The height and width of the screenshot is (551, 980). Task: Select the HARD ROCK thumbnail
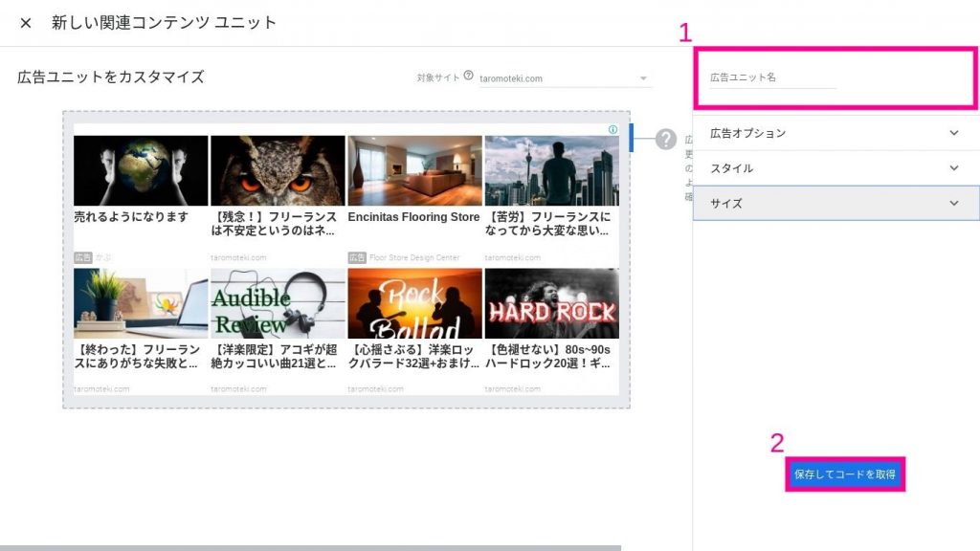[551, 303]
